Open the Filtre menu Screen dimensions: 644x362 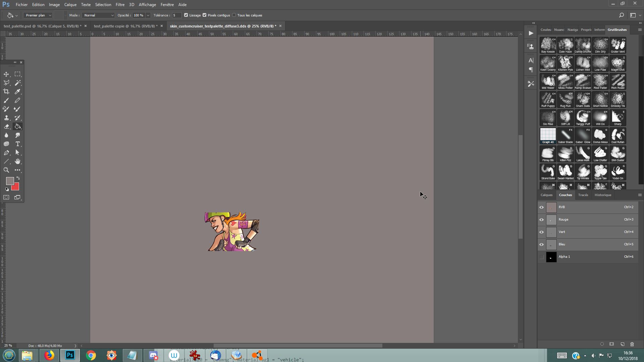click(x=120, y=5)
